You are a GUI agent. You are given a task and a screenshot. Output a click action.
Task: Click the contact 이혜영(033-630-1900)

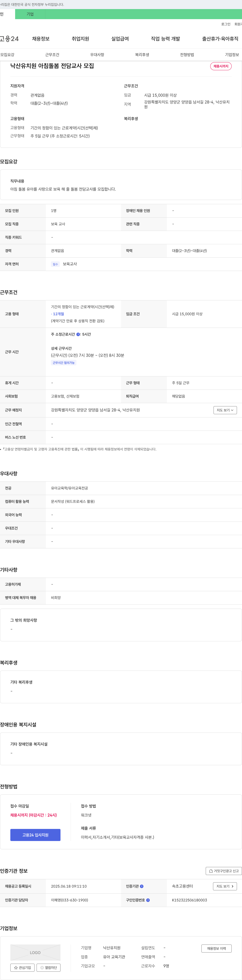[69, 900]
